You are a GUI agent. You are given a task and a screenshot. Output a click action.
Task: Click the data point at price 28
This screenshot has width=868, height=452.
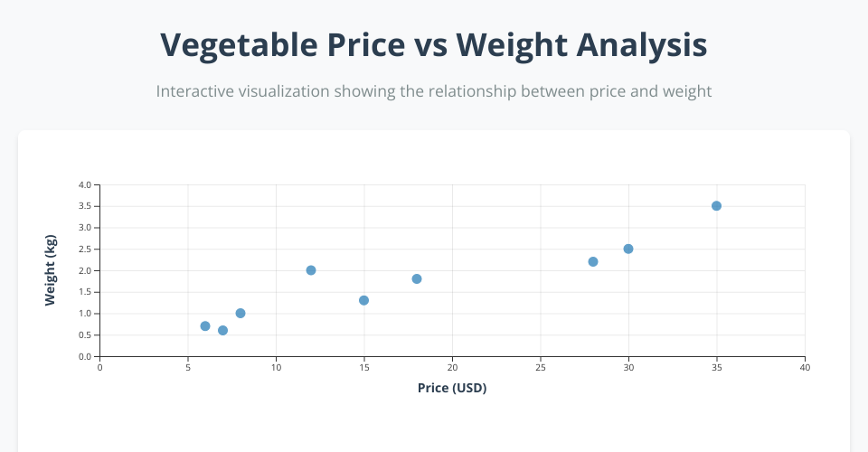click(593, 262)
